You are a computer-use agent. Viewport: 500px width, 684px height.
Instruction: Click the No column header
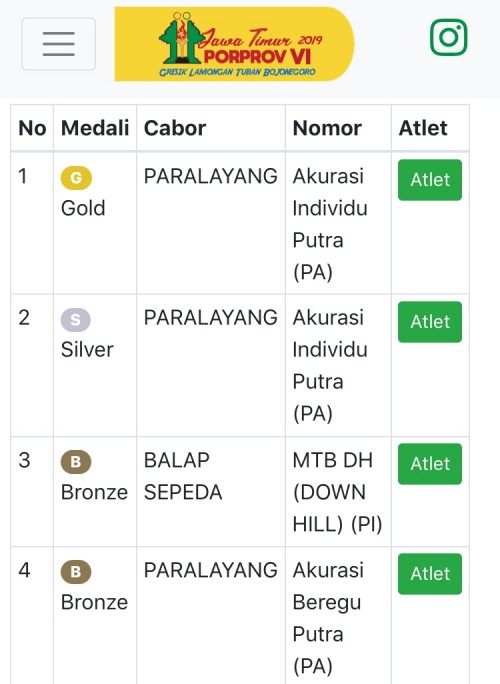pos(32,128)
